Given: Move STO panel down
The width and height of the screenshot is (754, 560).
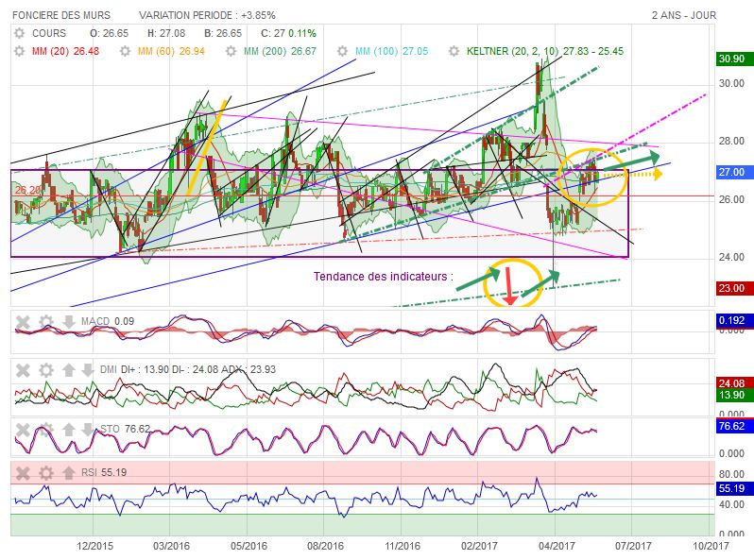Looking at the screenshot, I should [88, 430].
